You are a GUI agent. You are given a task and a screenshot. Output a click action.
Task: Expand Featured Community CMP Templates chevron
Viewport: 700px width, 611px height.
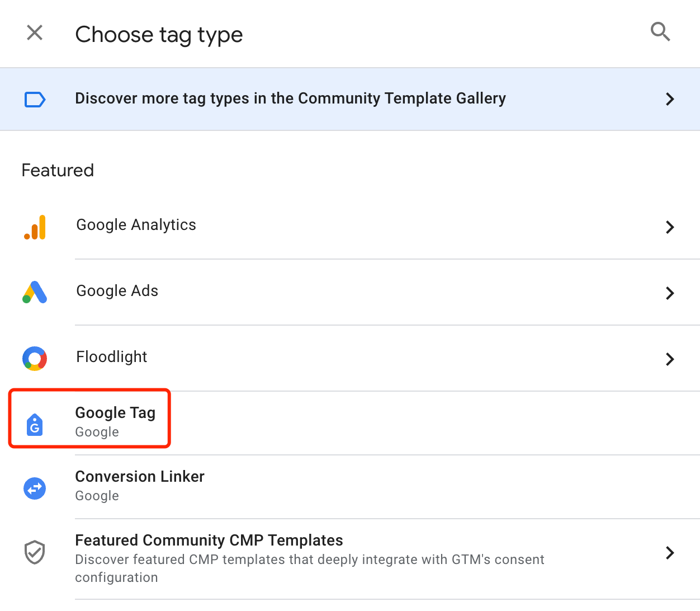pos(670,553)
